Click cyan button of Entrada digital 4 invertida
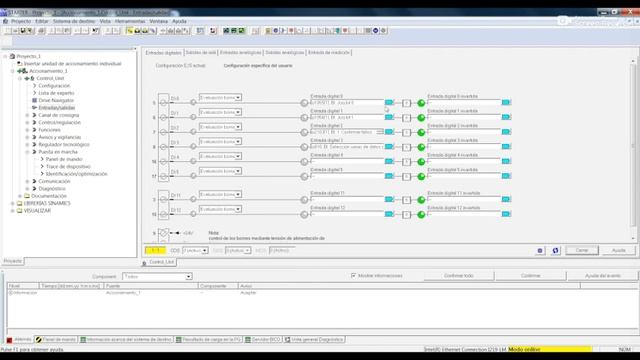Image resolution: width=640 pixels, height=360 pixels. (506, 161)
